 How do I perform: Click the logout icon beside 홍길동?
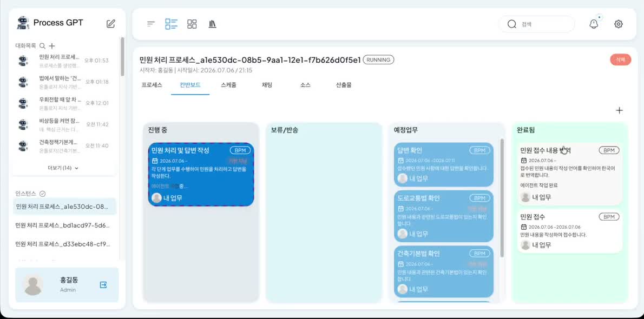(103, 284)
